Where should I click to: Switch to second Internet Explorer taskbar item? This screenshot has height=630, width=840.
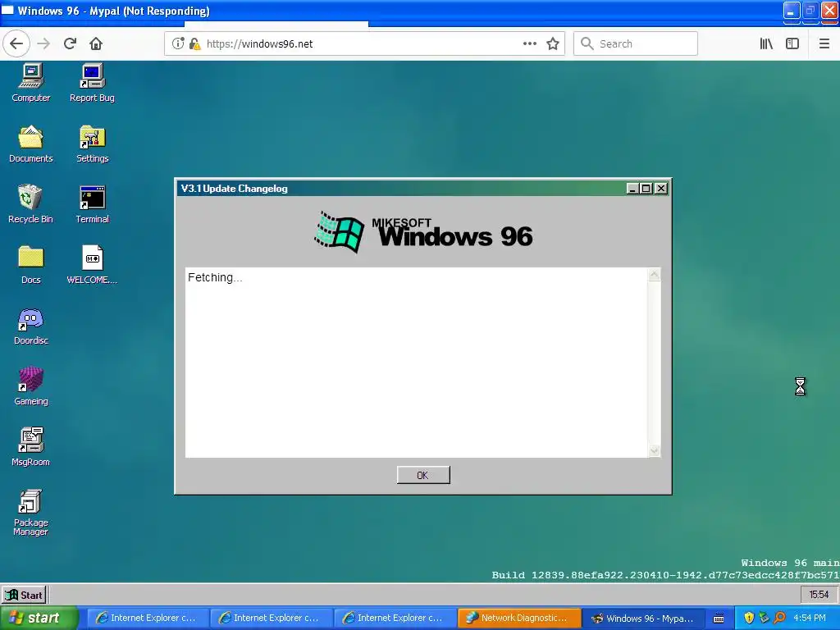tap(271, 619)
